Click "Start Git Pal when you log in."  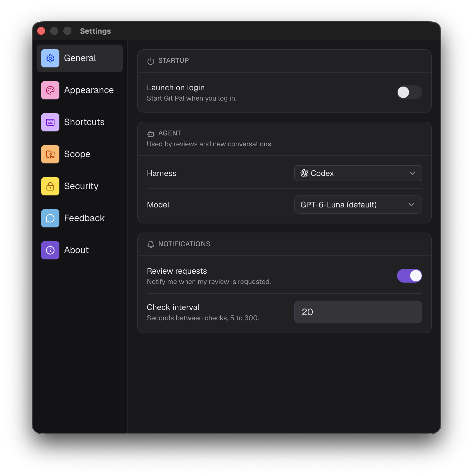tap(192, 98)
